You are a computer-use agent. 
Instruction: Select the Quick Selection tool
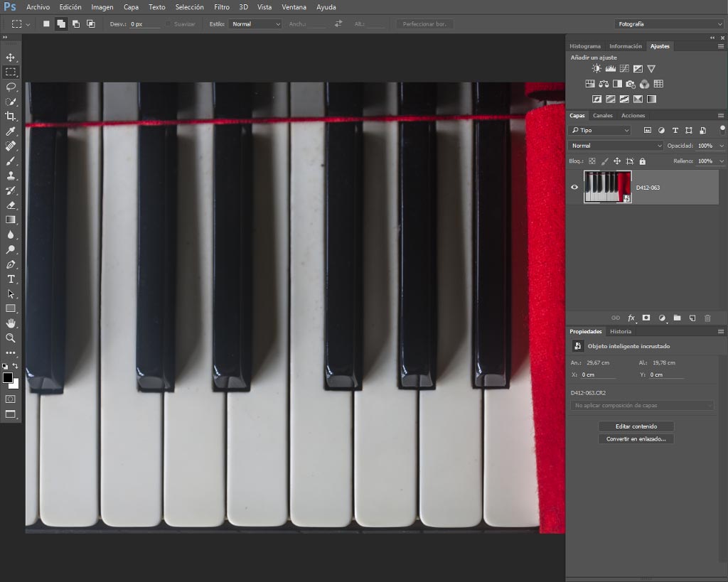coord(10,102)
